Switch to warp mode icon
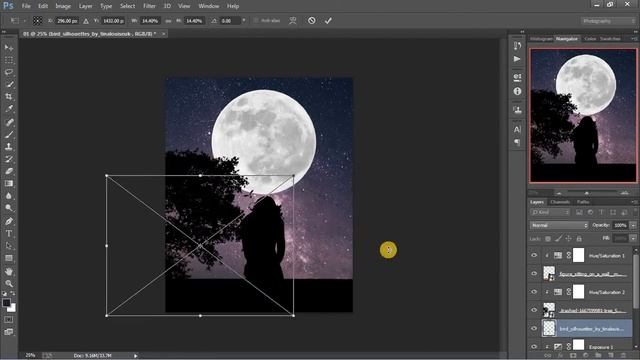This screenshot has height=360, width=640. [293, 20]
